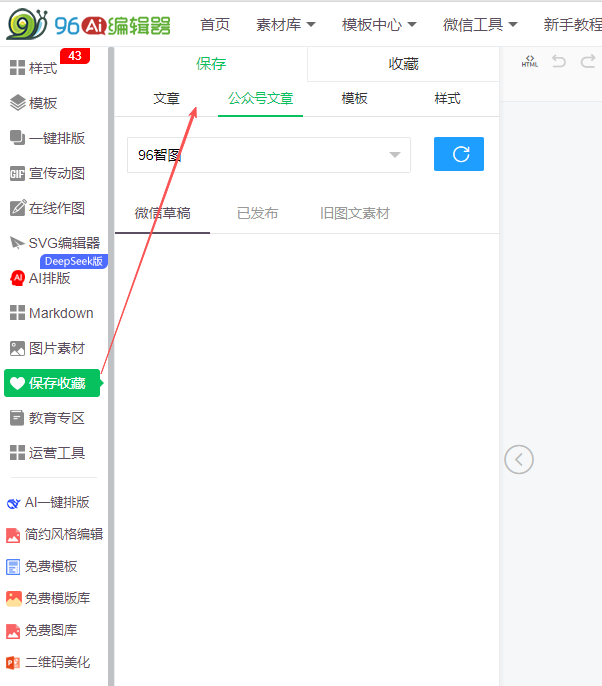Viewport: 602px width, 686px height.
Task: Switch to the 收藏 tab
Action: pyautogui.click(x=403, y=64)
